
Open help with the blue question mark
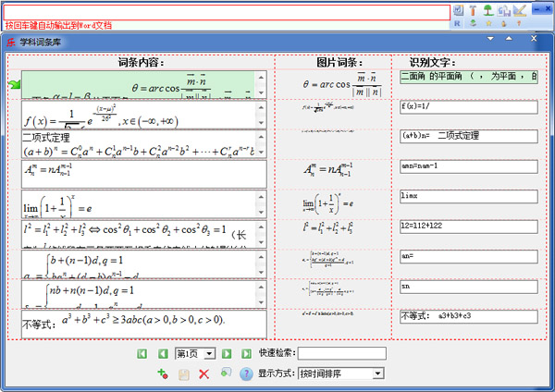(x=246, y=374)
